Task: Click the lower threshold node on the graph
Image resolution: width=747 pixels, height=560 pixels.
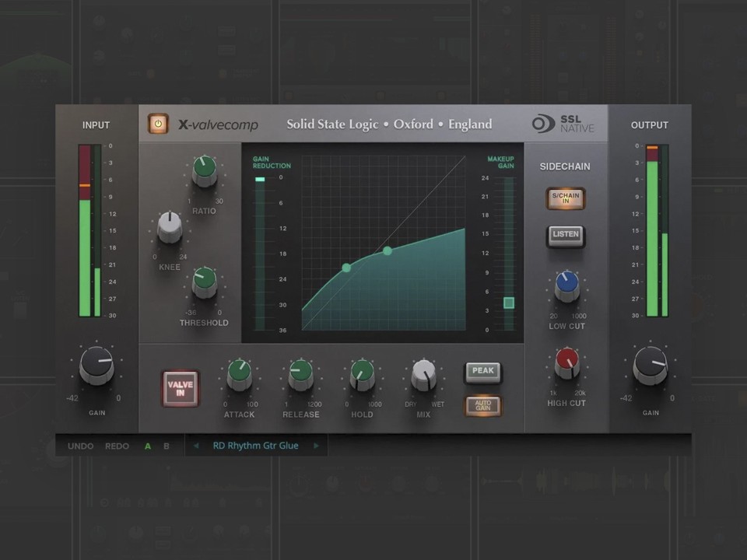Action: [x=346, y=268]
